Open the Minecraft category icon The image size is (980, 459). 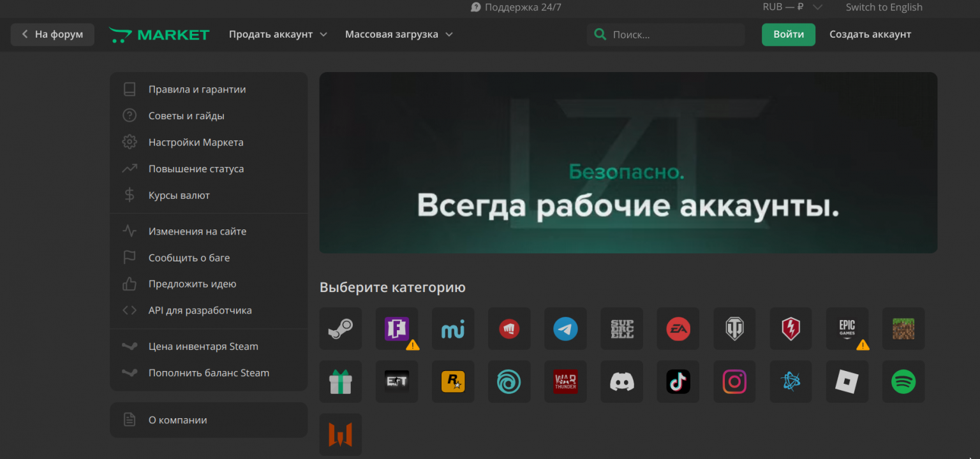903,329
